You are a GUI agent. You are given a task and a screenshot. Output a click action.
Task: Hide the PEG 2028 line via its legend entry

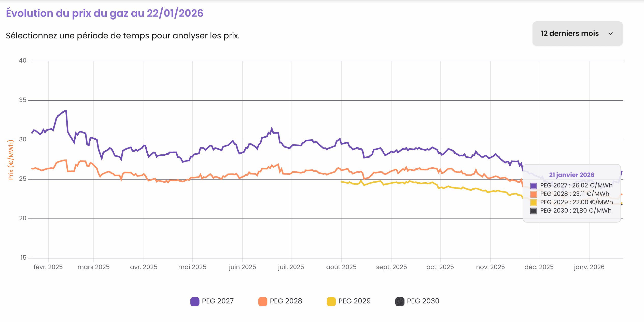286,301
